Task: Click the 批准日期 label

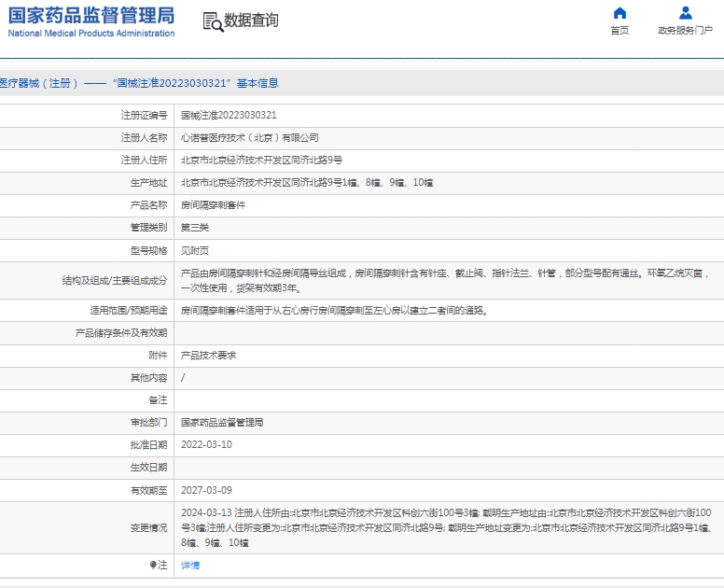Action: point(148,444)
